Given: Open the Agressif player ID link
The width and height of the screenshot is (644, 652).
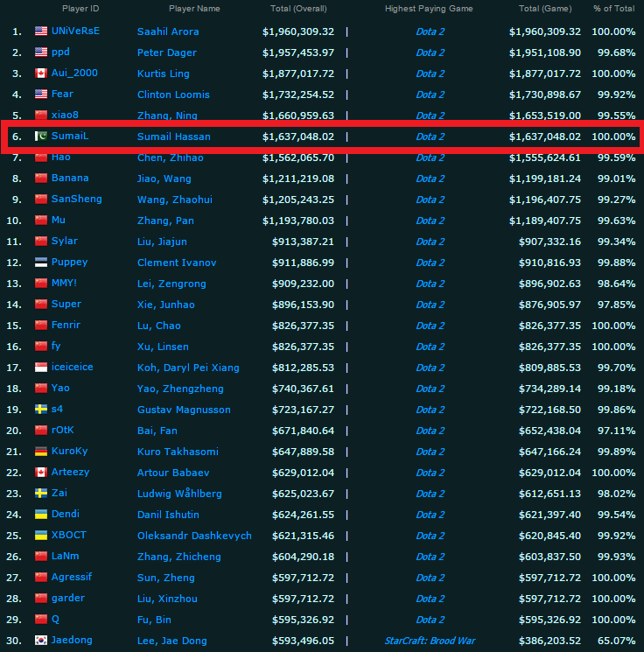Looking at the screenshot, I should (x=72, y=577).
